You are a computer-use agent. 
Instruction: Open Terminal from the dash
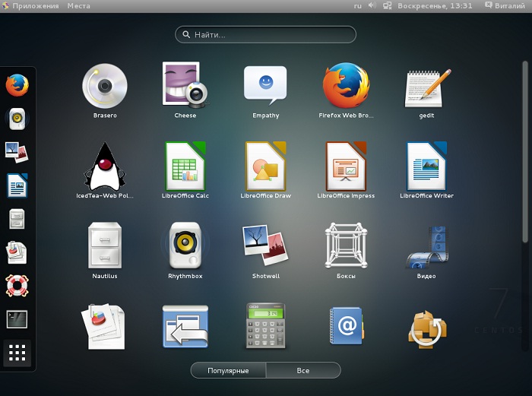[x=17, y=319]
